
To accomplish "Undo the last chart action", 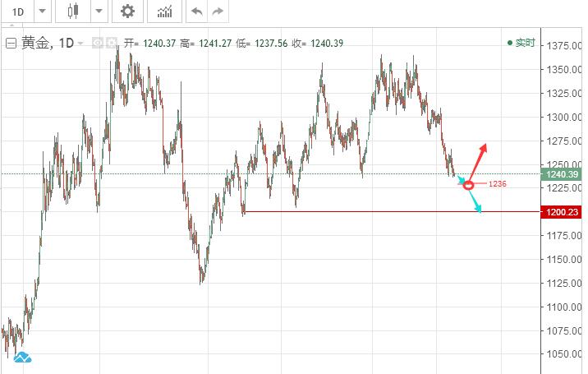I will (197, 12).
